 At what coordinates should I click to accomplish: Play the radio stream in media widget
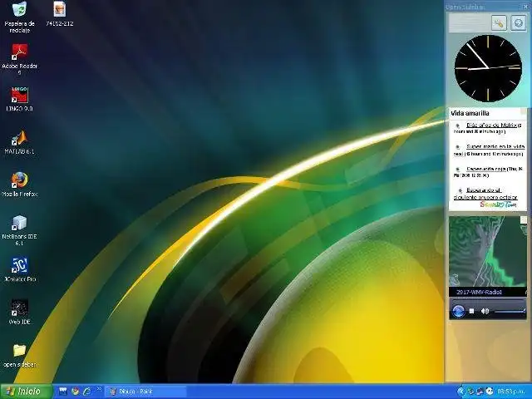[459, 311]
